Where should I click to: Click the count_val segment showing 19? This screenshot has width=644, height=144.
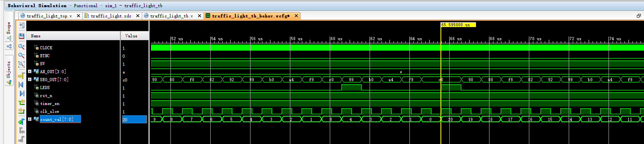click(470, 119)
